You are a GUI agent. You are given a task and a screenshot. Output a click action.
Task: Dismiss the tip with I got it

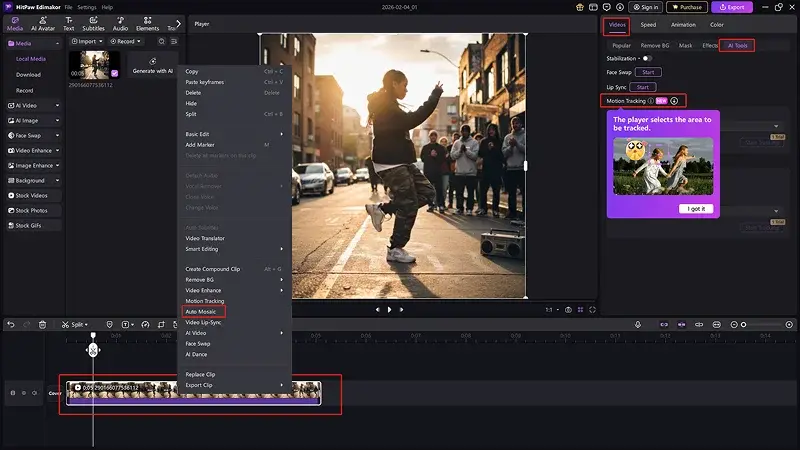[x=696, y=209]
